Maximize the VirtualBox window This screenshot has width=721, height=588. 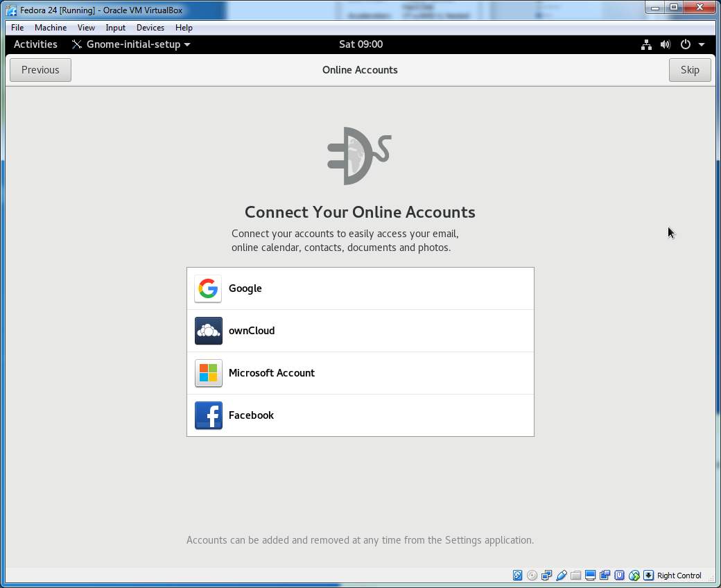pos(674,8)
